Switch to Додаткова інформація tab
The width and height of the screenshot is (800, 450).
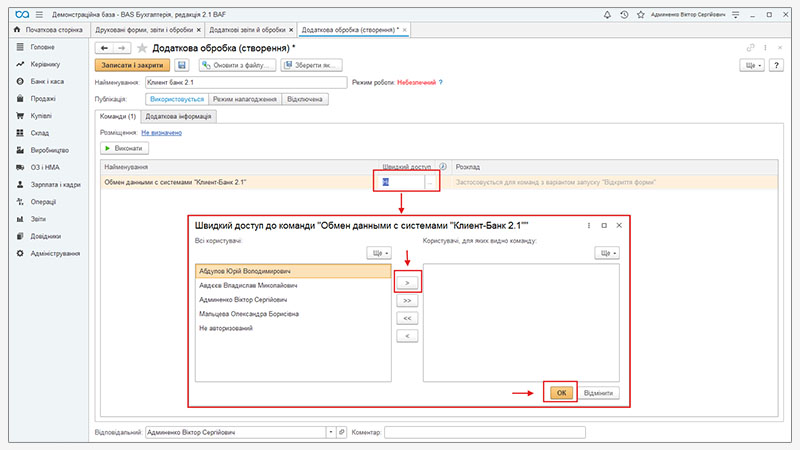(x=182, y=116)
